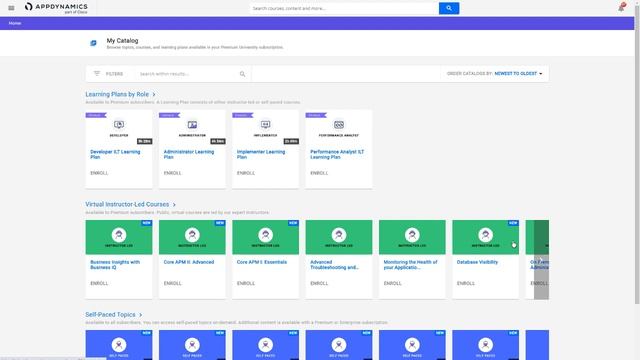
Task: Expand Virtual Instructor-Led Courses chevron
Action: click(174, 205)
